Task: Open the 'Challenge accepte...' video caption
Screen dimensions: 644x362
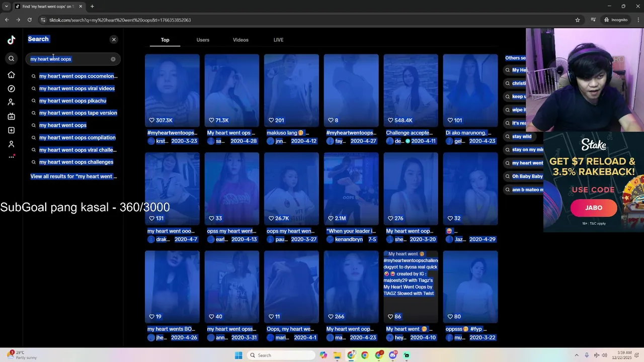Action: [410, 133]
